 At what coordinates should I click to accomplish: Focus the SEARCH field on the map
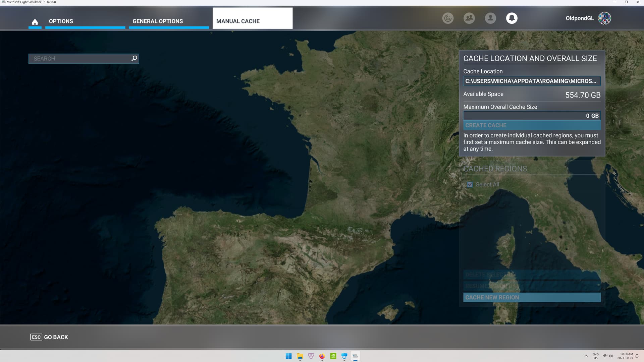pos(84,59)
